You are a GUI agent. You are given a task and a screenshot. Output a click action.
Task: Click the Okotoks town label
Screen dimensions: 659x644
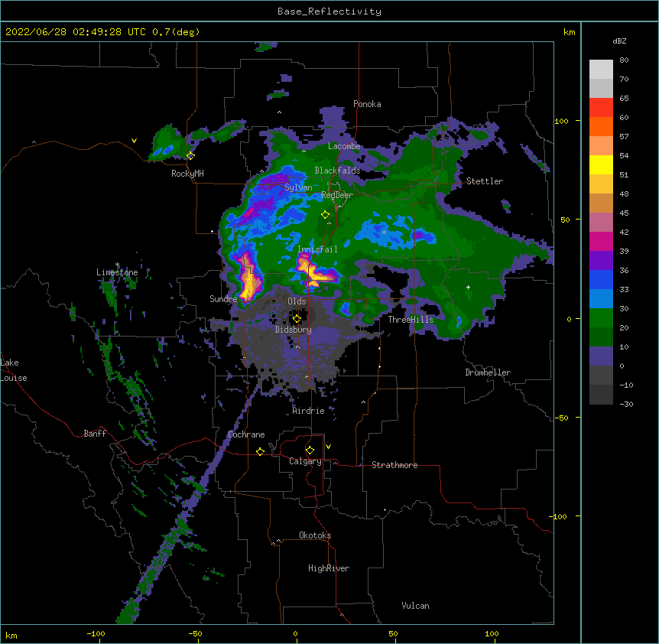tap(315, 535)
